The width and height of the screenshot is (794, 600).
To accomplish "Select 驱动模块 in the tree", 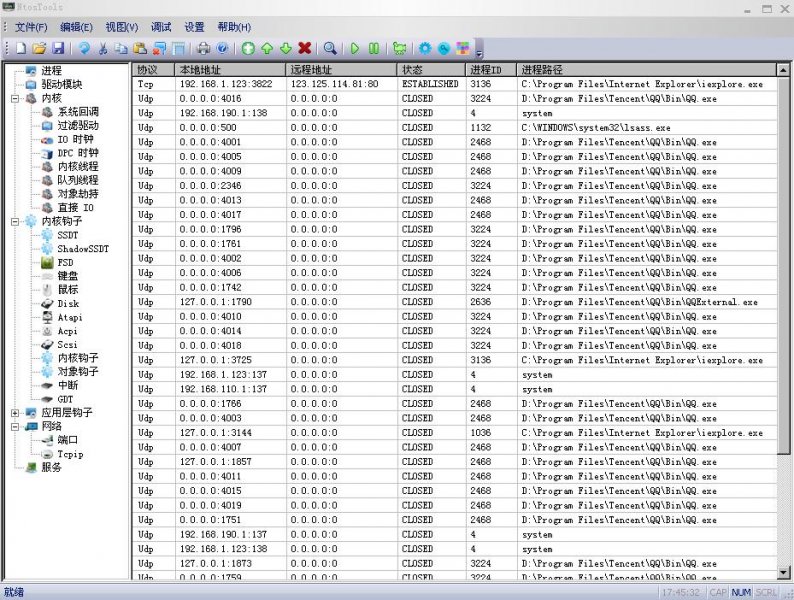I will pyautogui.click(x=62, y=85).
